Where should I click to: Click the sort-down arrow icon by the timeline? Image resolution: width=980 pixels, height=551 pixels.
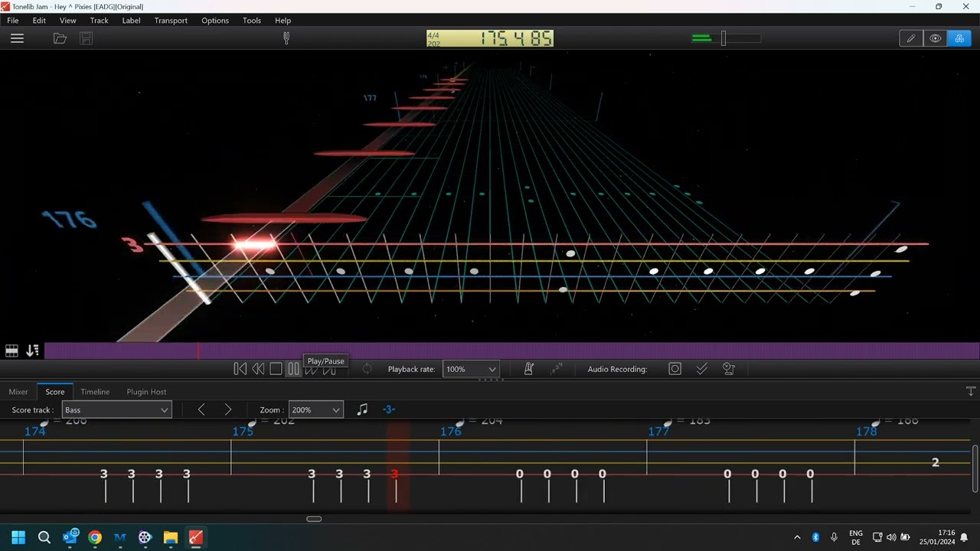(x=32, y=350)
